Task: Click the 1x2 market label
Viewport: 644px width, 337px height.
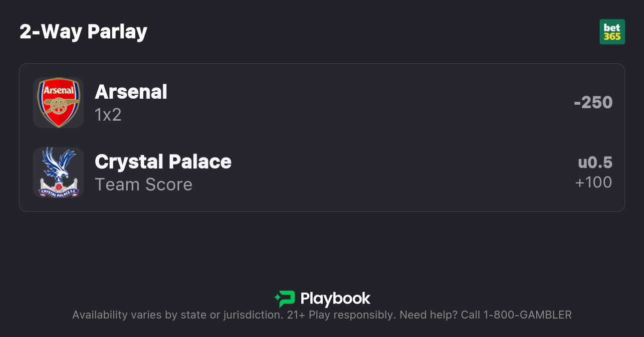Action: (x=108, y=115)
